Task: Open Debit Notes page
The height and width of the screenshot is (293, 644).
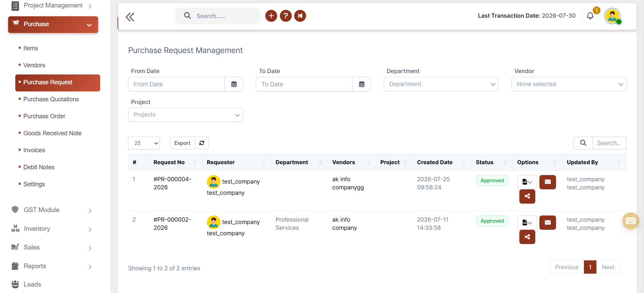Action: pos(39,167)
